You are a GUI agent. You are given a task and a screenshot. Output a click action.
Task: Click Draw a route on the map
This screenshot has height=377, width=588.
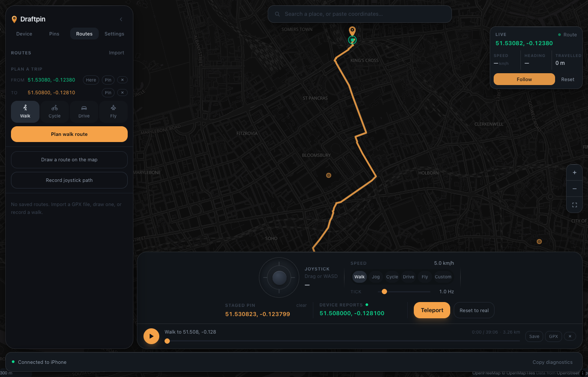69,160
